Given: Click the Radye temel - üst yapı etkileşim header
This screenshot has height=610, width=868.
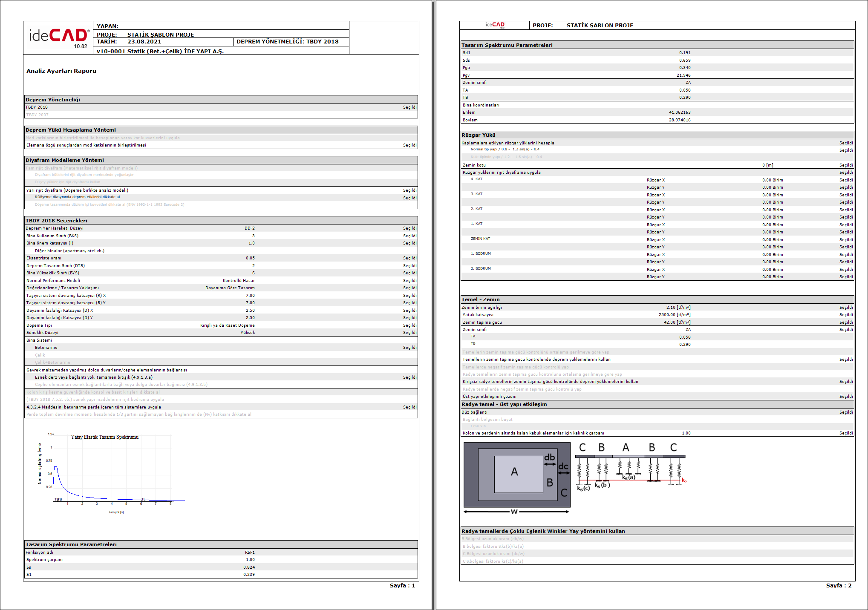Looking at the screenshot, I should pos(504,404).
